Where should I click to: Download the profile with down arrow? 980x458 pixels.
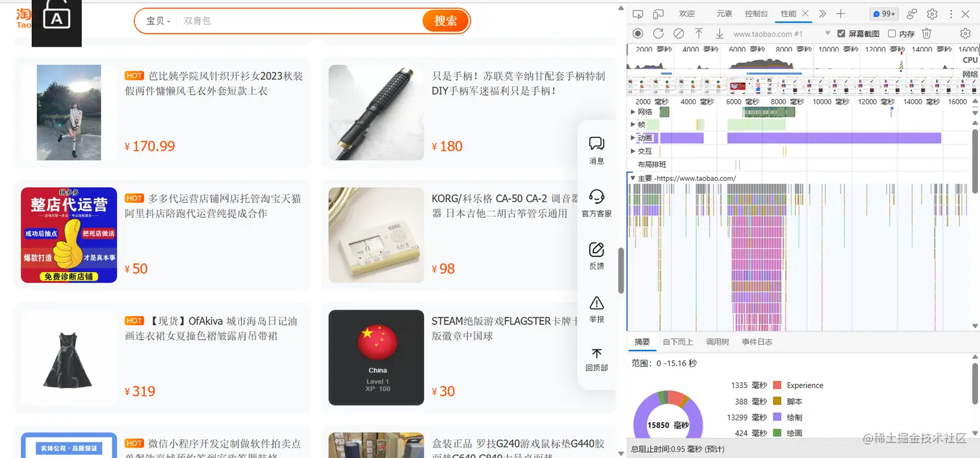click(719, 33)
